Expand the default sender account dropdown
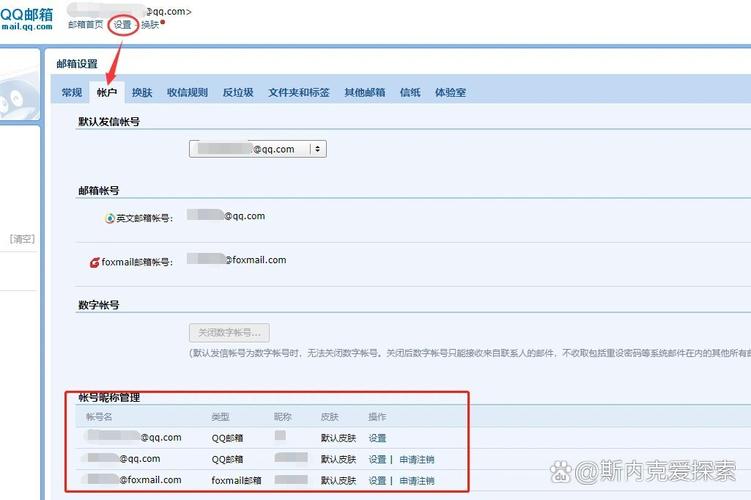 (x=258, y=149)
